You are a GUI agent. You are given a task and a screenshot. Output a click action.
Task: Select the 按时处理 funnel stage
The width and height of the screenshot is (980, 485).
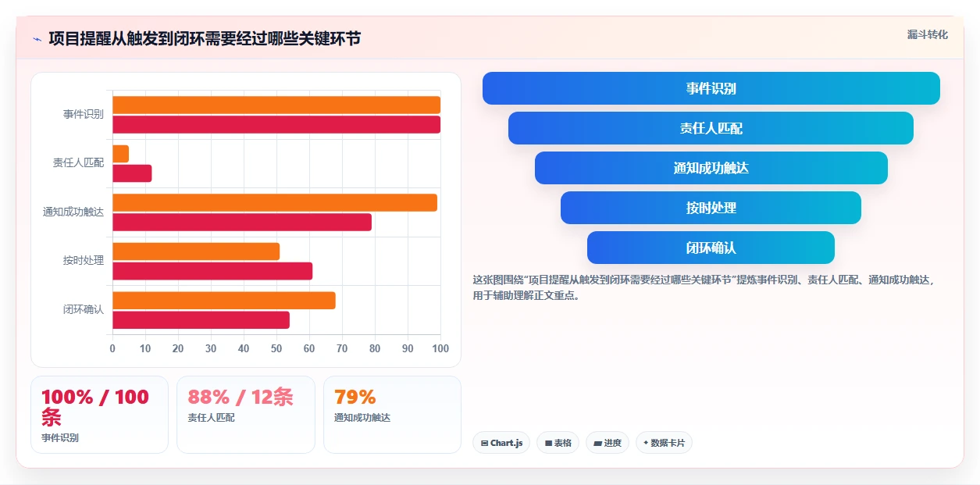coord(711,208)
